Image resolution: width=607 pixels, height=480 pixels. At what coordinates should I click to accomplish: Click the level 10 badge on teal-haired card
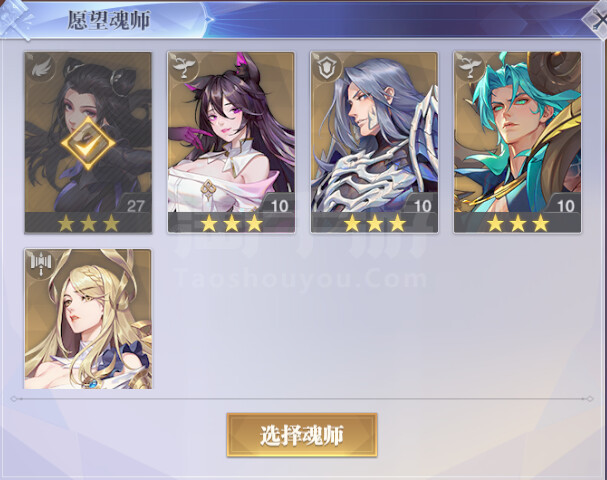click(566, 206)
